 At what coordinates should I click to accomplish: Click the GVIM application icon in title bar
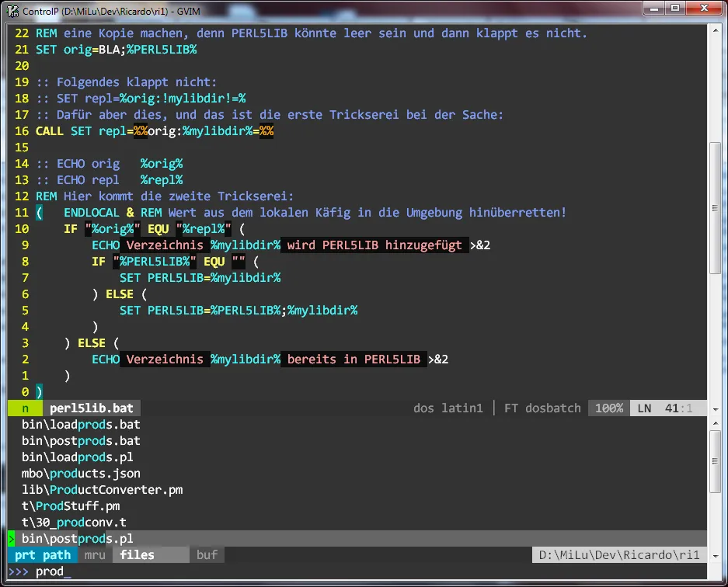point(12,11)
